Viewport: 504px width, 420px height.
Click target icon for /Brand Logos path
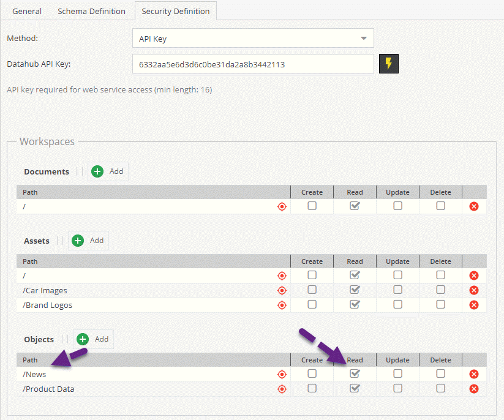point(282,305)
